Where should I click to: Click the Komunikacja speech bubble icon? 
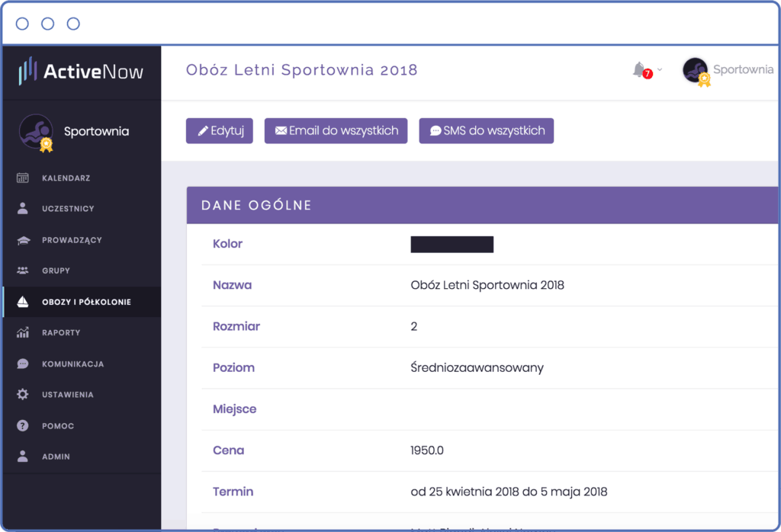tap(22, 364)
